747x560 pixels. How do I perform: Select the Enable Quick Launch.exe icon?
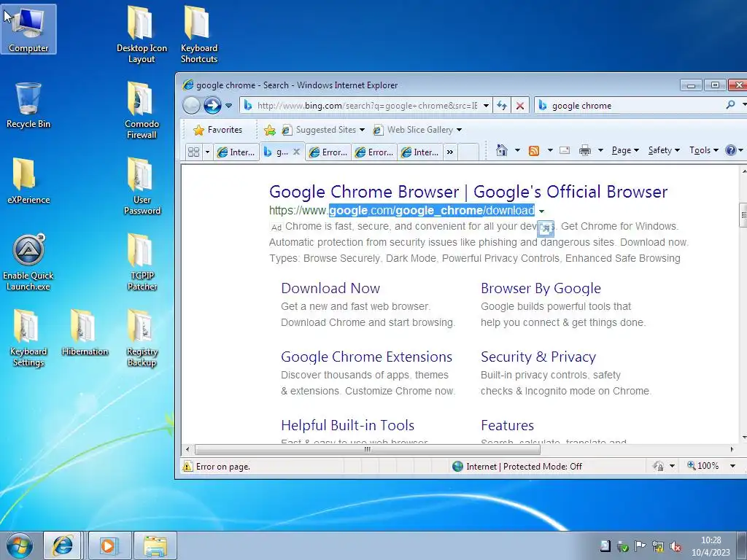click(x=28, y=262)
